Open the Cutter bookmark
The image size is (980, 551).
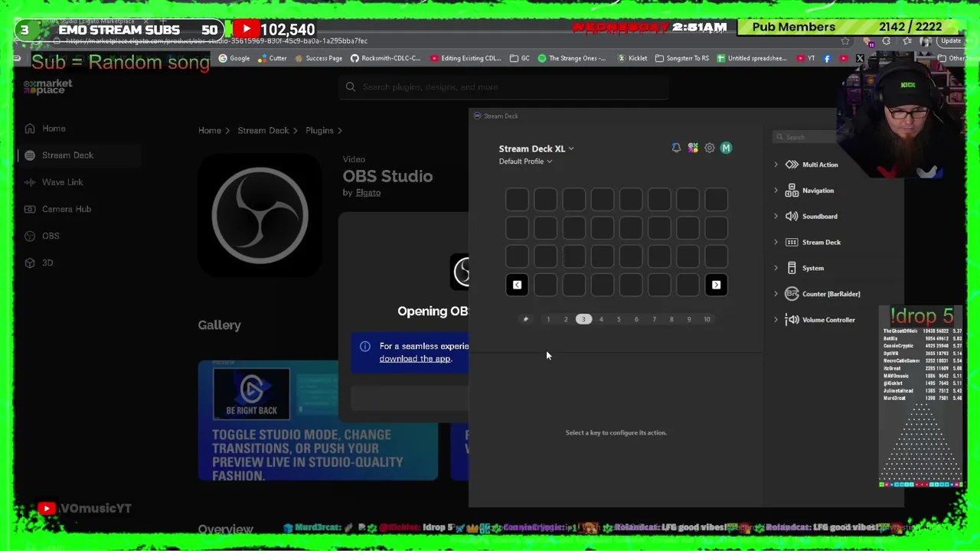[273, 58]
